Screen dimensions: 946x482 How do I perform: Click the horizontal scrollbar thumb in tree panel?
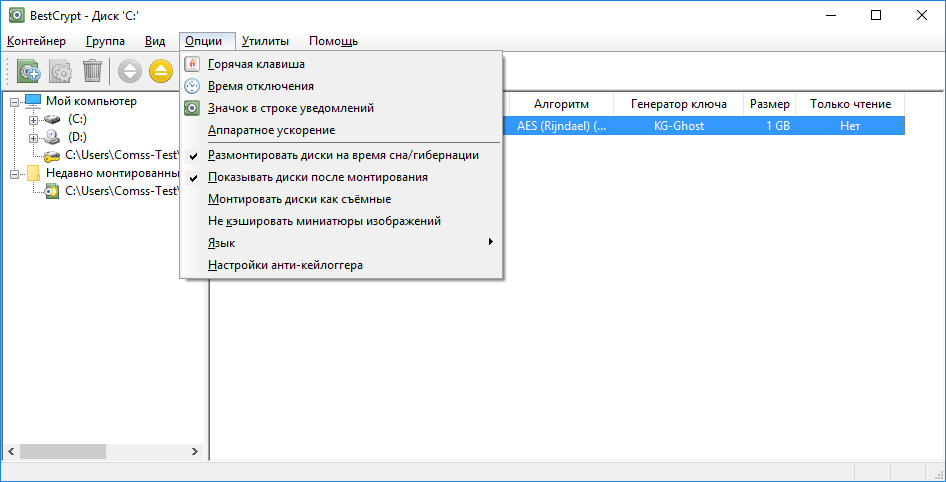point(62,451)
